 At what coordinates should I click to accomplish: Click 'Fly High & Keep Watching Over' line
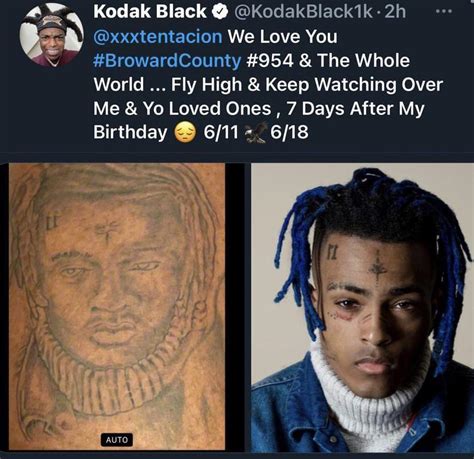(x=307, y=85)
